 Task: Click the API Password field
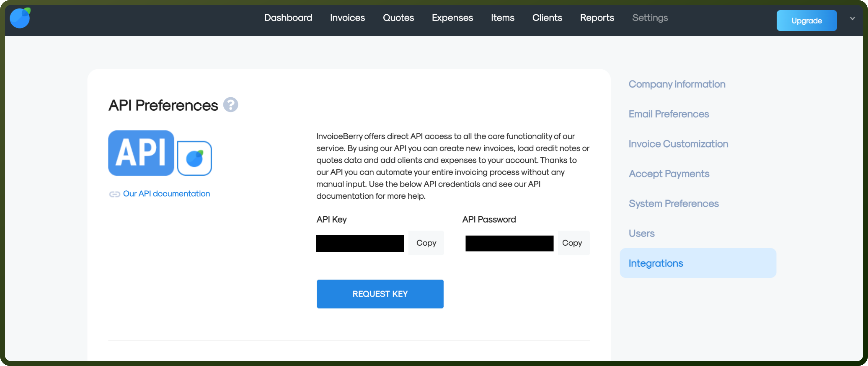tap(509, 243)
